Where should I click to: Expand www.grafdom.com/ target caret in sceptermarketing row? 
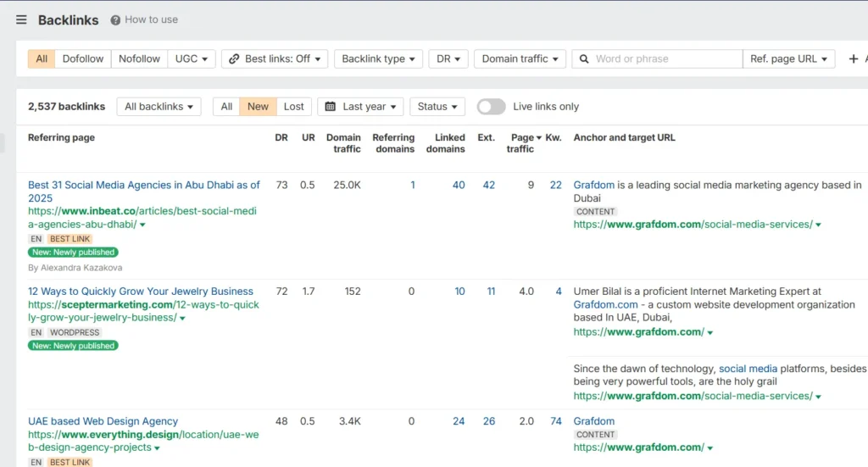tap(710, 332)
